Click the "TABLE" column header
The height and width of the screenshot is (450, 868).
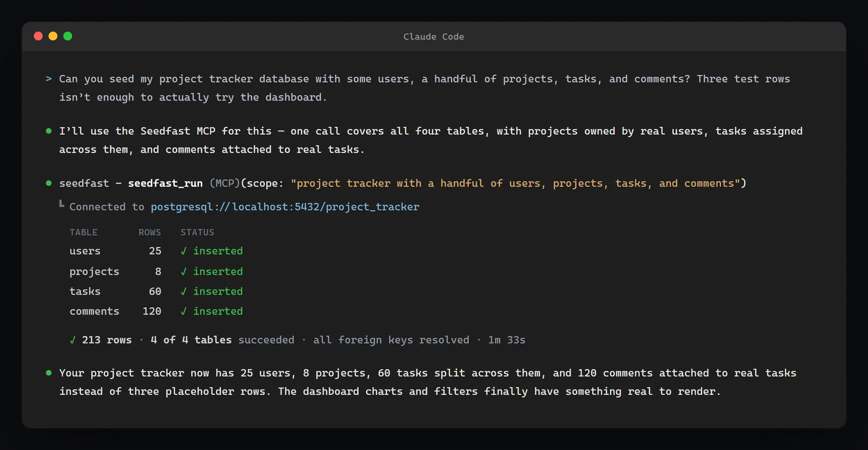click(x=84, y=233)
